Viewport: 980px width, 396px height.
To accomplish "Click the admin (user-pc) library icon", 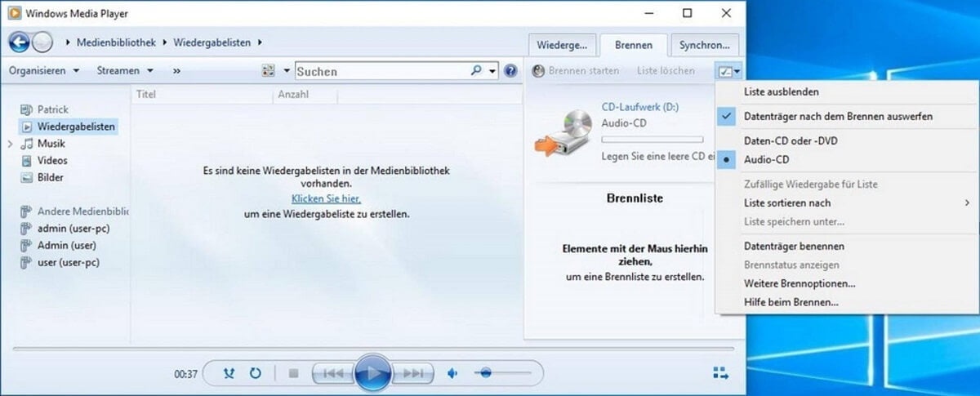I will (27, 229).
